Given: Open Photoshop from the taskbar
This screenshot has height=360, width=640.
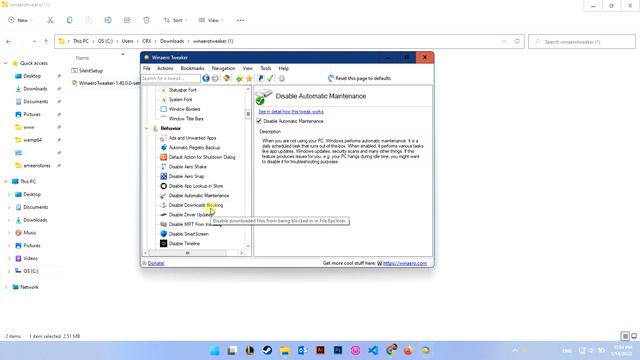Looking at the screenshot, I should (x=338, y=350).
